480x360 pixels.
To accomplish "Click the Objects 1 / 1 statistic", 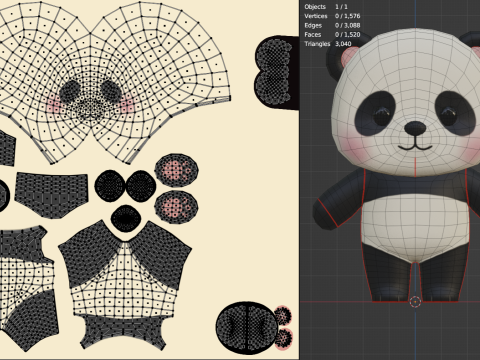I will click(x=326, y=7).
